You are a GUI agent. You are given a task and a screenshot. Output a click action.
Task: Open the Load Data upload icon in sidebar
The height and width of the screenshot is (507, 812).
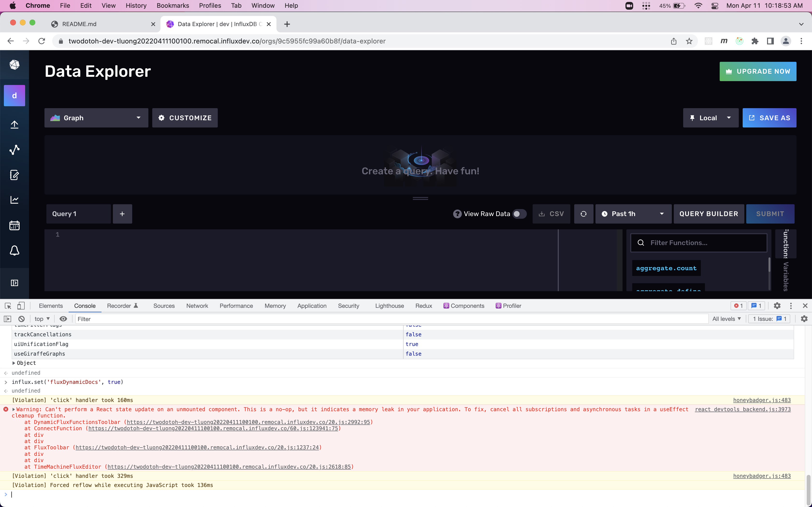point(14,124)
